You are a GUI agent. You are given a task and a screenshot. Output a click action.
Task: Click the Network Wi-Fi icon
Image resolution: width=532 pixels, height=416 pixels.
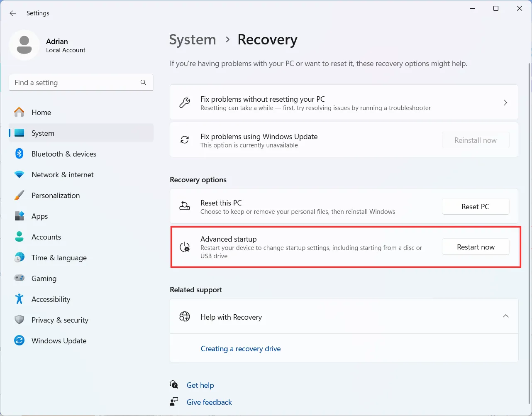[19, 174]
